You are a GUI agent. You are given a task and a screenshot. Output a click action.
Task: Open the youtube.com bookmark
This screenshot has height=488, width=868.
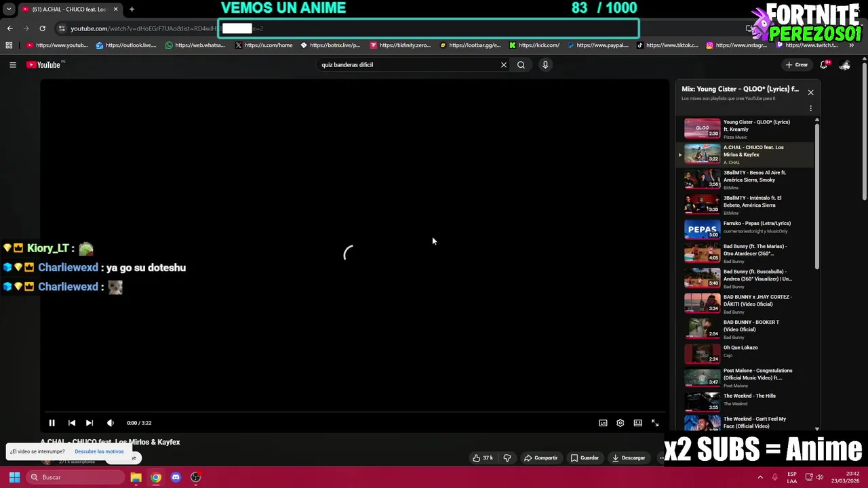57,45
